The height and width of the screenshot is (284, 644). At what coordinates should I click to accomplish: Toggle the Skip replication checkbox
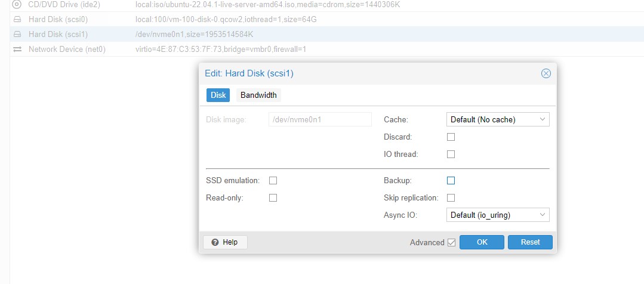(x=451, y=197)
